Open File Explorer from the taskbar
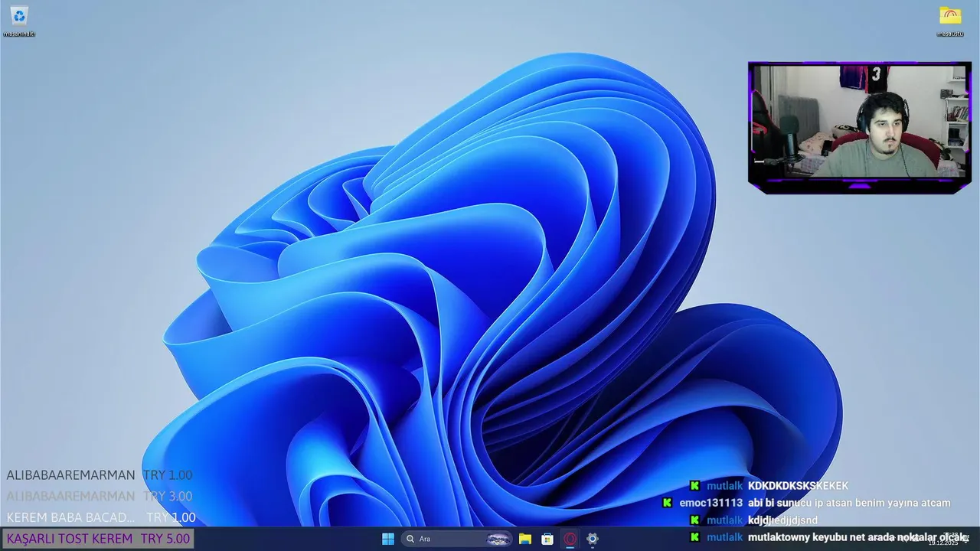Screen dimensions: 980x551 (525, 539)
